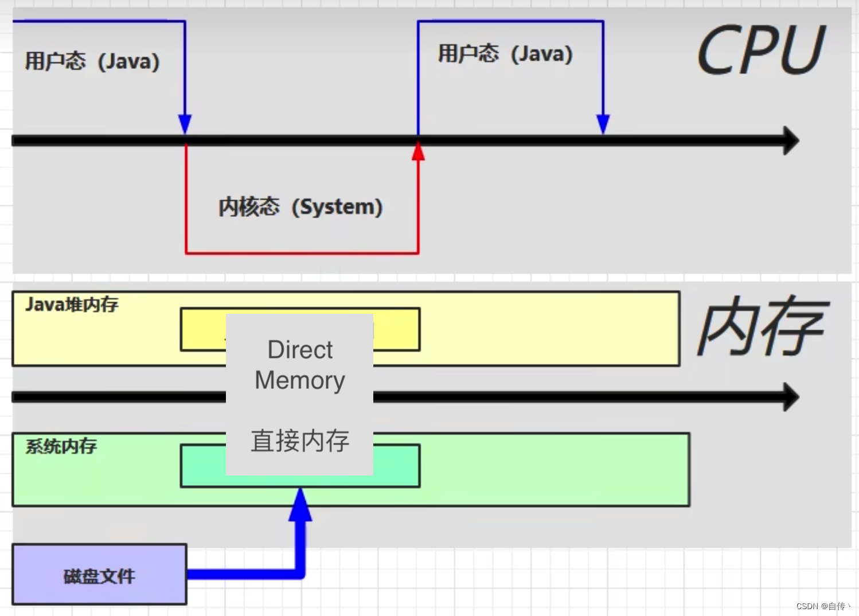Click the 直接内存 text
859x616 pixels.
[300, 440]
